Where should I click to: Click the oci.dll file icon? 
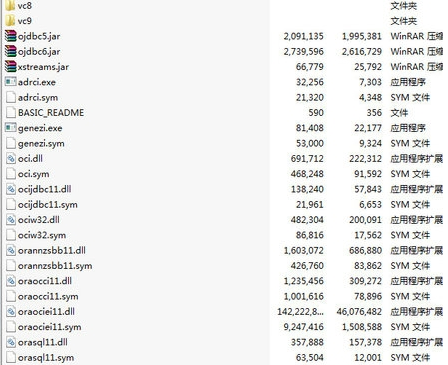(11, 159)
